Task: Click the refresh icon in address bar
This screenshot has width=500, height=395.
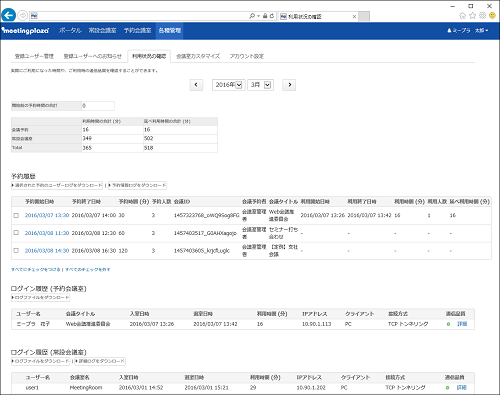Action: (272, 16)
